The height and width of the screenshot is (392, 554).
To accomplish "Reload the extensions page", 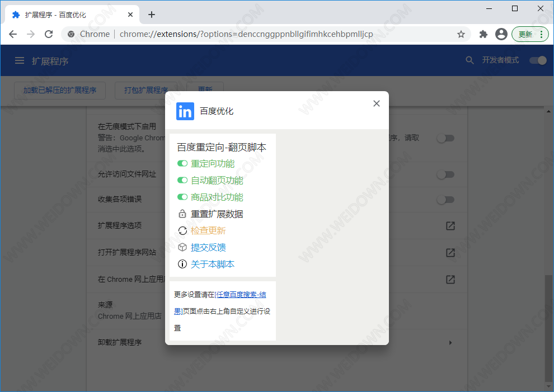I will [49, 34].
